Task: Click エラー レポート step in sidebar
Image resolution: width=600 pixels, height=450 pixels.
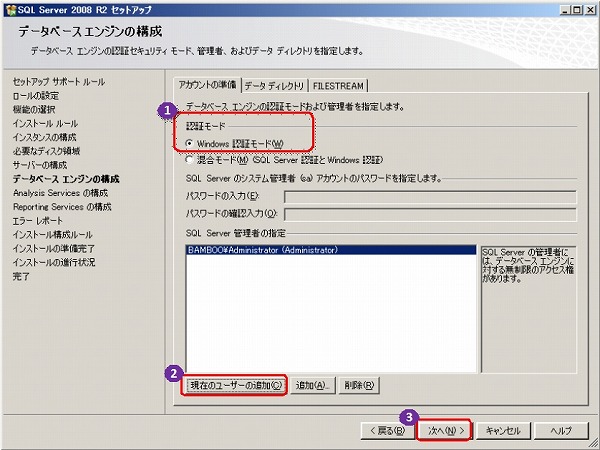Action: [38, 221]
